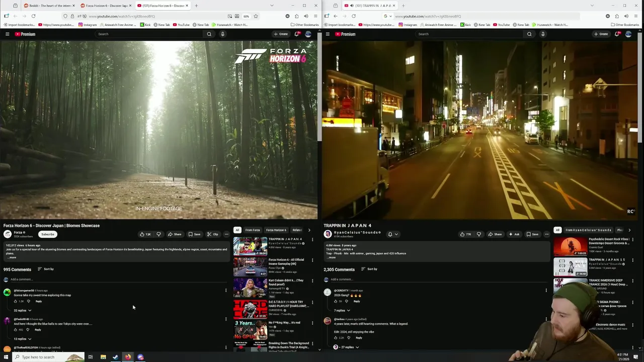Image resolution: width=644 pixels, height=362 pixels.
Task: Open Windows Start menu
Action: (6, 357)
